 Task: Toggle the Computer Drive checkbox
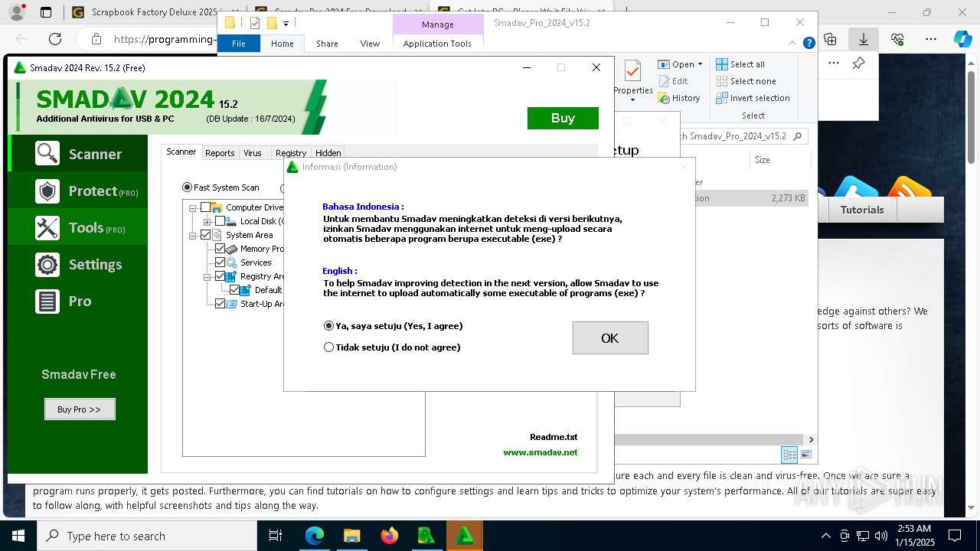[x=205, y=207]
